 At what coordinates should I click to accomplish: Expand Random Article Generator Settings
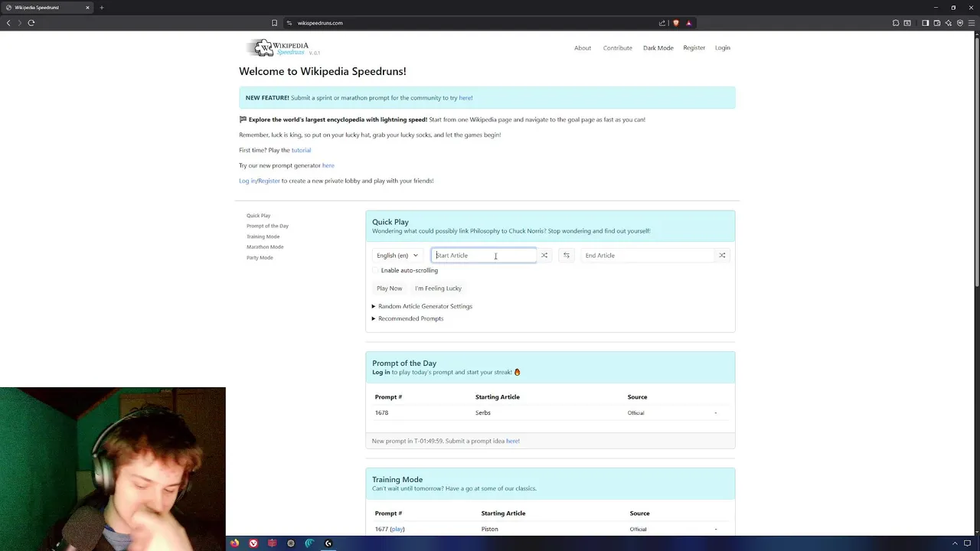coord(422,306)
